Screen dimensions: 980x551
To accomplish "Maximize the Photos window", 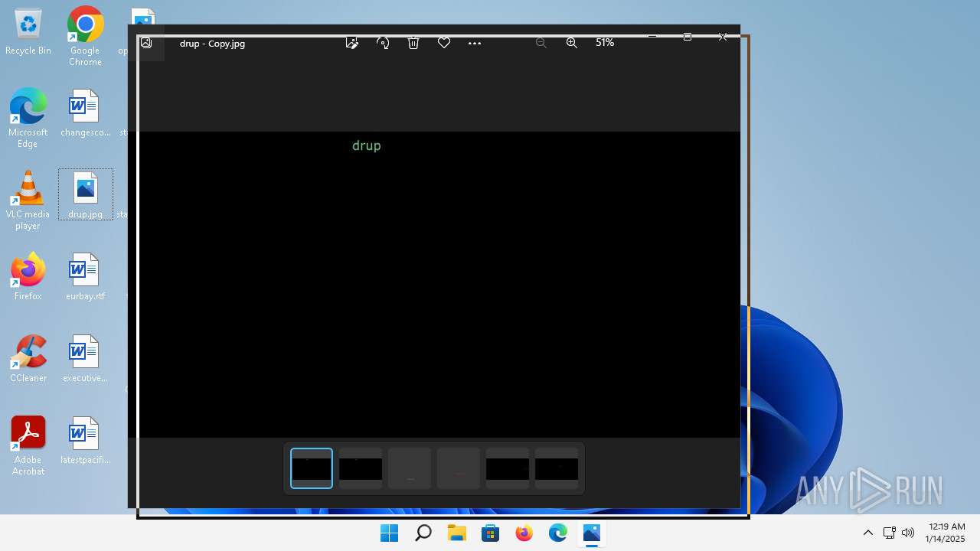I will [688, 37].
